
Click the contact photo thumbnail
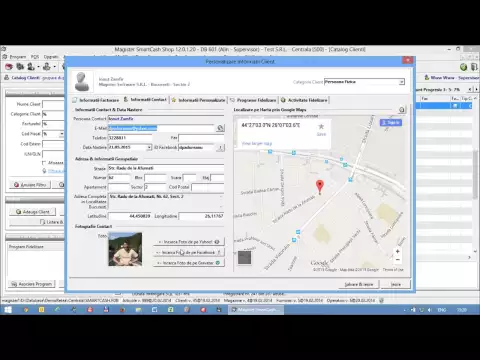click(x=125, y=249)
